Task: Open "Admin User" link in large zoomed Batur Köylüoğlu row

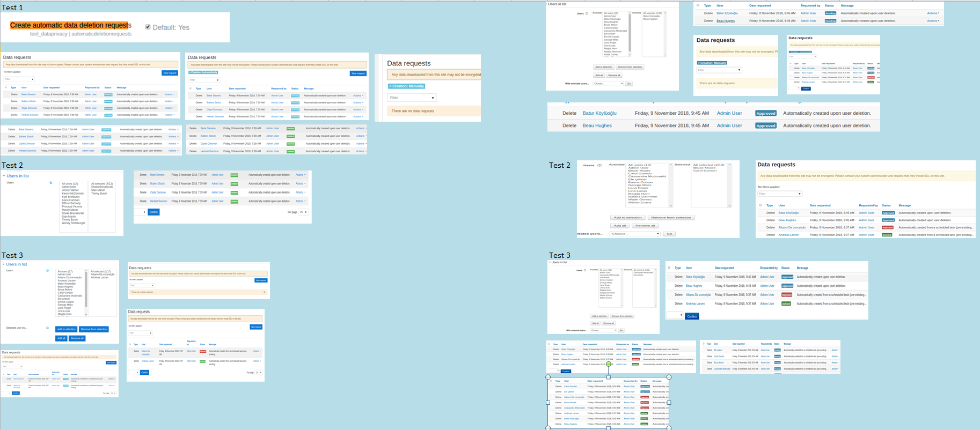Action: tap(729, 113)
